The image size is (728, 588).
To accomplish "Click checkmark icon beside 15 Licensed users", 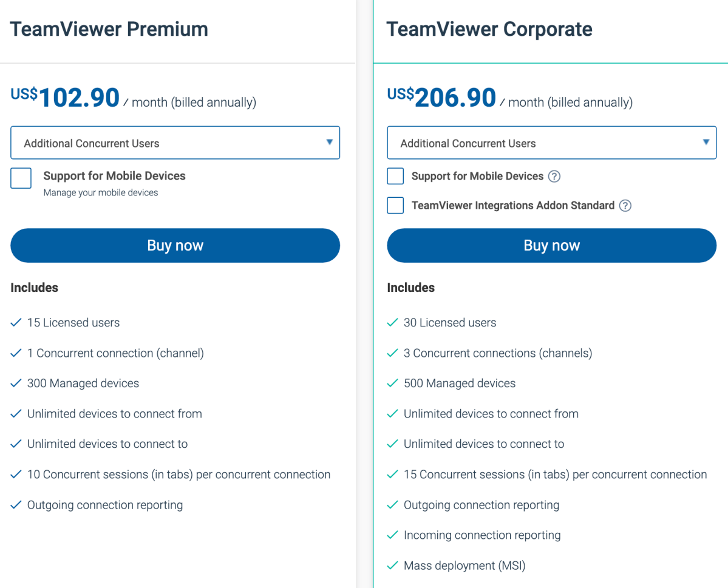I will [x=16, y=323].
